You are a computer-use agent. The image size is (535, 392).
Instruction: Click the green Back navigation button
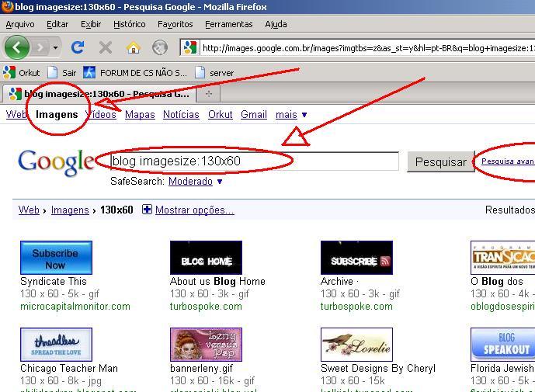coord(16,47)
